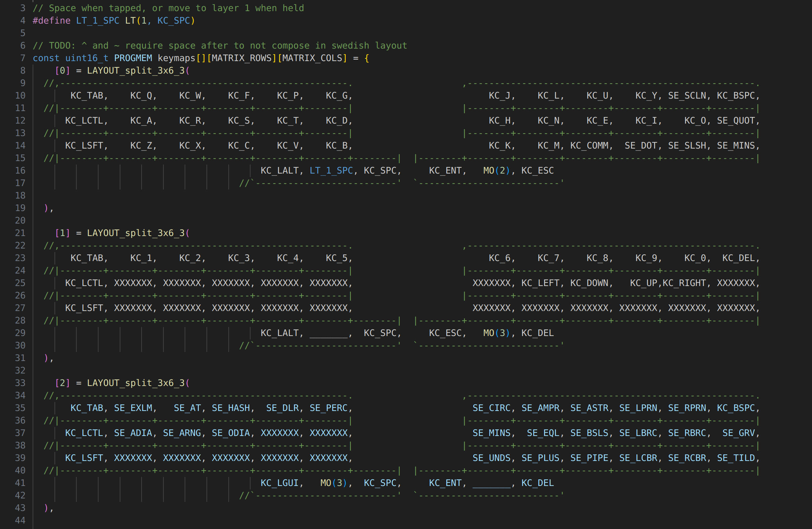Click the SE_SCLN keycode
Viewport: 812px width, 529px height.
point(687,95)
